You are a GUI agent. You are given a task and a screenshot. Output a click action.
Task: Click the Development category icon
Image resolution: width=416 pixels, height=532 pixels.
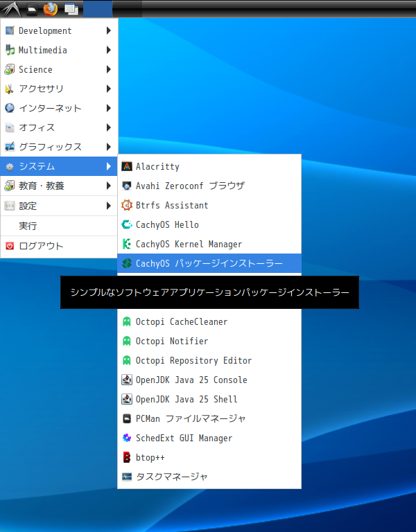[x=10, y=30]
